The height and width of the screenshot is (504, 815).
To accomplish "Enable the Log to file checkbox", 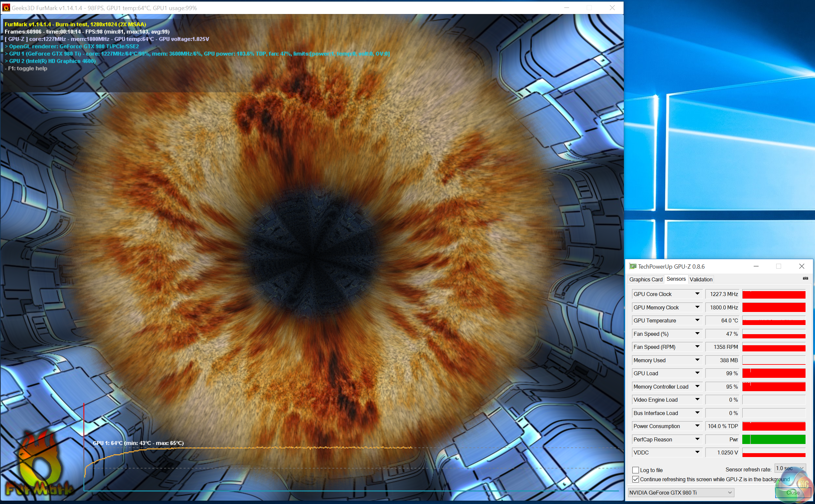I will tap(636, 470).
